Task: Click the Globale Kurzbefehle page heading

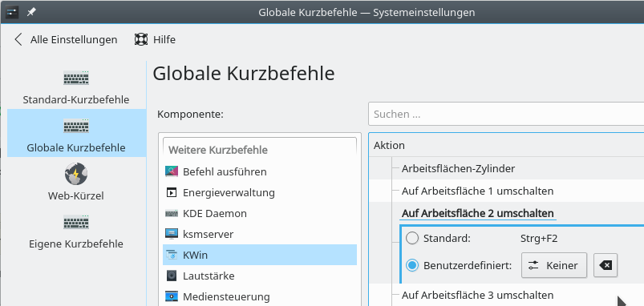Action: (244, 74)
